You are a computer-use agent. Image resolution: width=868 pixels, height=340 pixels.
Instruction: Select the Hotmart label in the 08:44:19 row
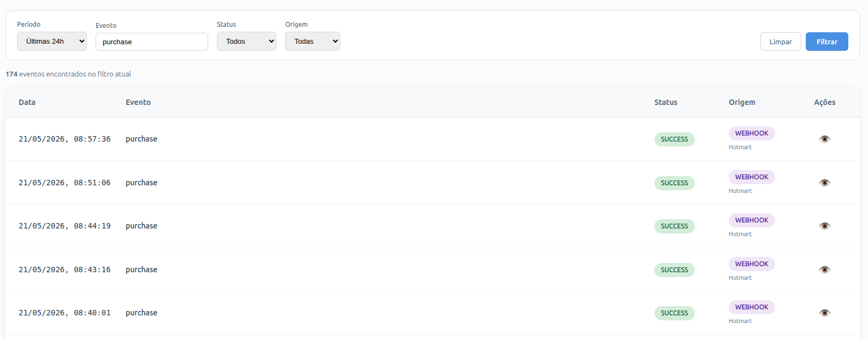740,234
